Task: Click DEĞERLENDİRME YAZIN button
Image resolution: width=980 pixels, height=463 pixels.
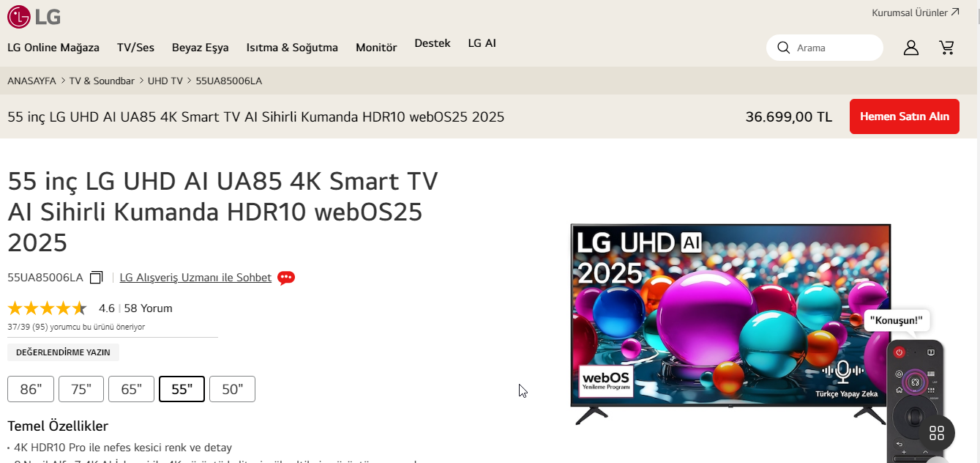Action: point(63,352)
